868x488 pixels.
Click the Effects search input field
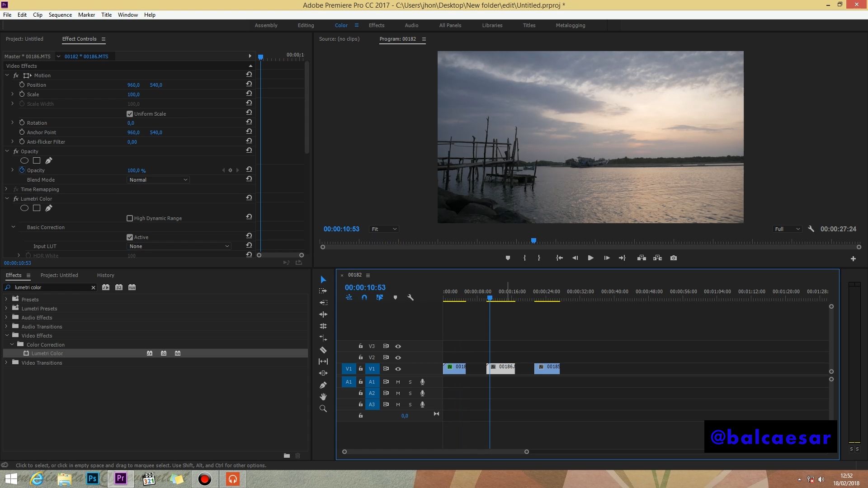coord(51,287)
